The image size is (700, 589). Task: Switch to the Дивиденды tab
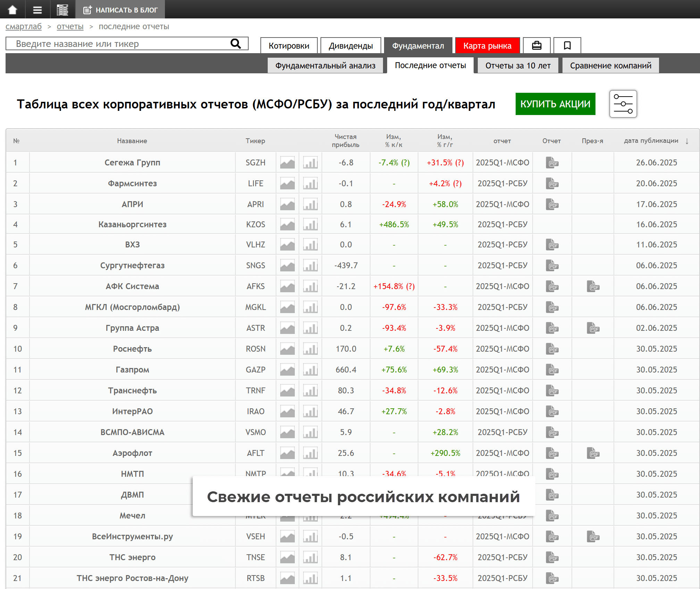tap(351, 46)
